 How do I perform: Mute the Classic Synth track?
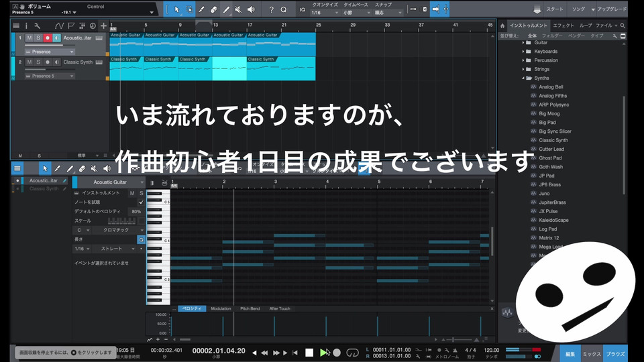pyautogui.click(x=29, y=62)
